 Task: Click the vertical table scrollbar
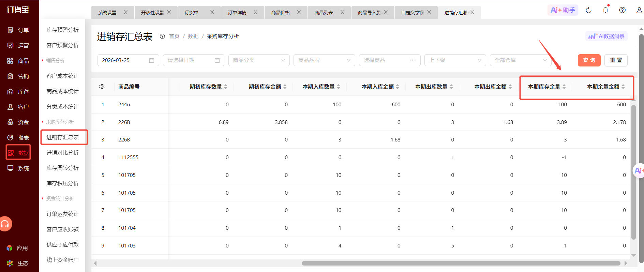[x=633, y=172]
